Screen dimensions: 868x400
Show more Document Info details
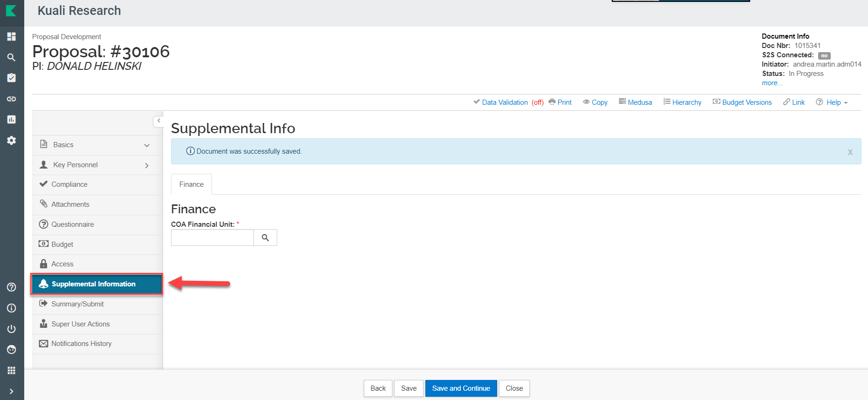(772, 83)
